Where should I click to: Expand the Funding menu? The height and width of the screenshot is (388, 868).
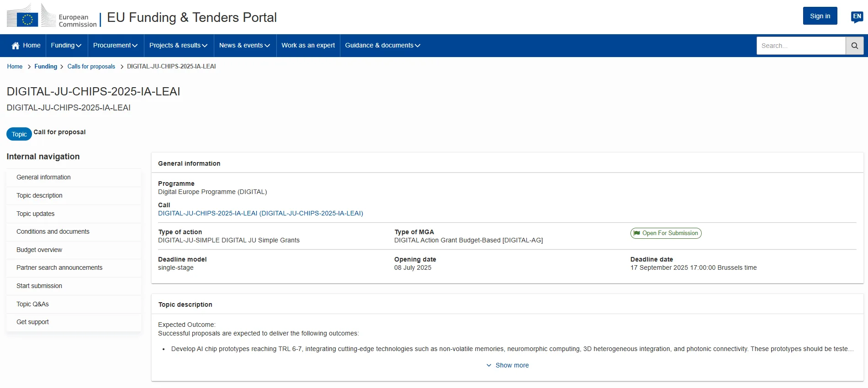pyautogui.click(x=66, y=46)
